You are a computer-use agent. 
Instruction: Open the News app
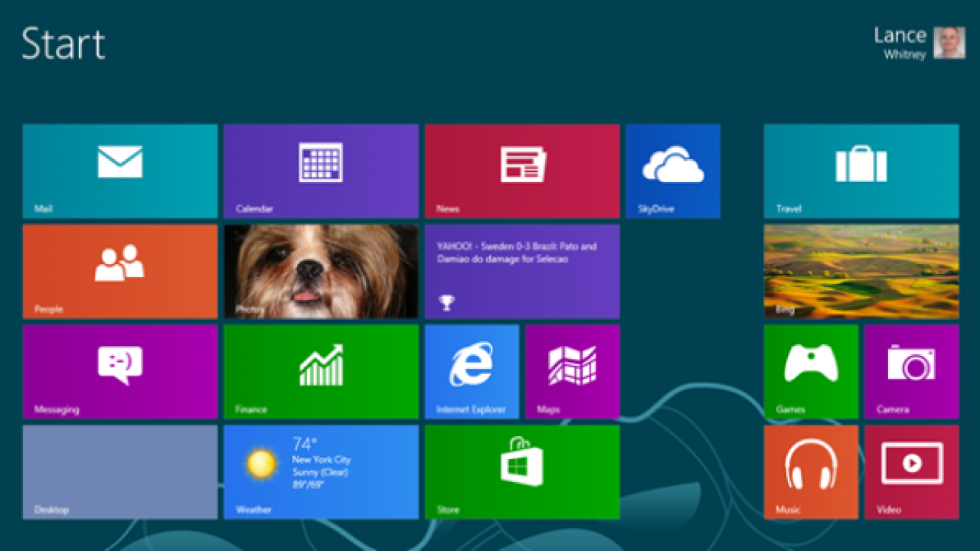(521, 170)
